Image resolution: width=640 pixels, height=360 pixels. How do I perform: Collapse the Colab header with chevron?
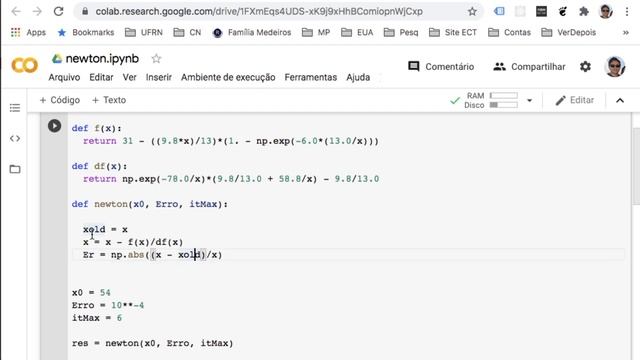click(620, 100)
